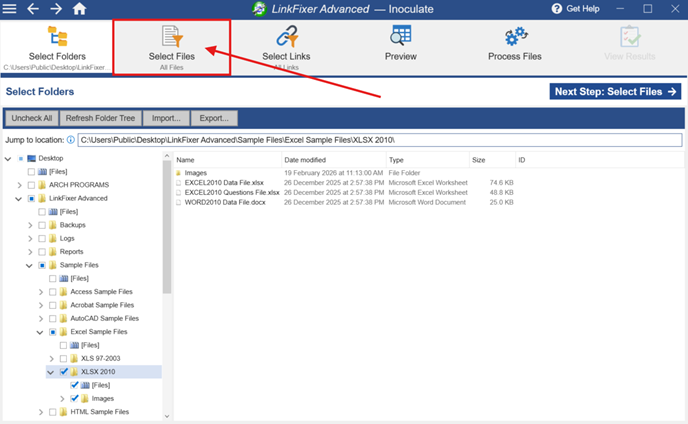Click folder tree scrollbar down arrow
The image size is (688, 424).
point(167,416)
